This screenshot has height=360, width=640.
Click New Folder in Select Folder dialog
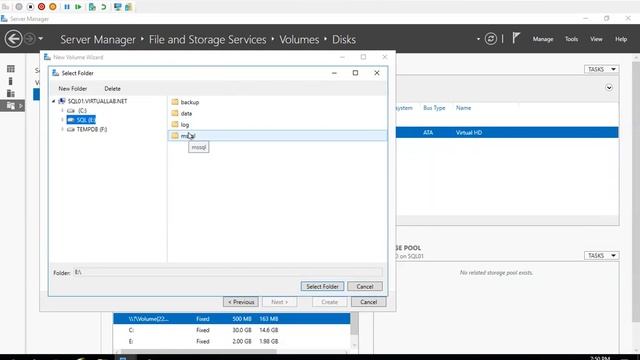pos(73,89)
